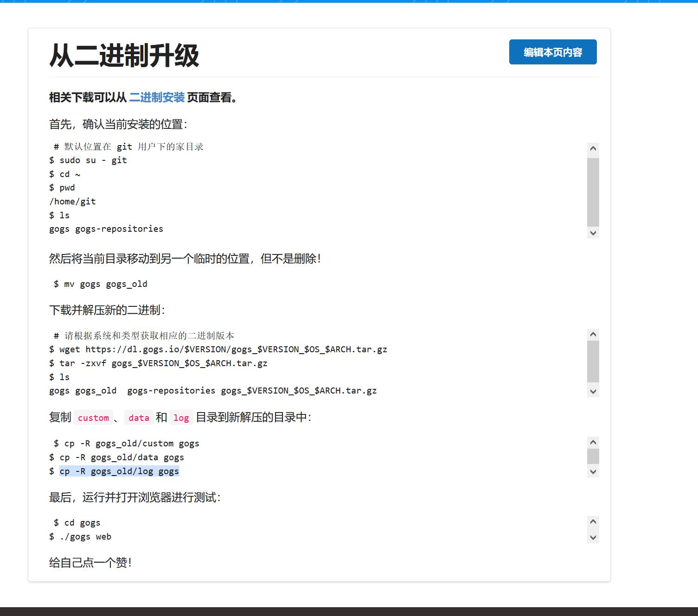Click the paragraph 下载并解压新的二进制

[x=107, y=310]
